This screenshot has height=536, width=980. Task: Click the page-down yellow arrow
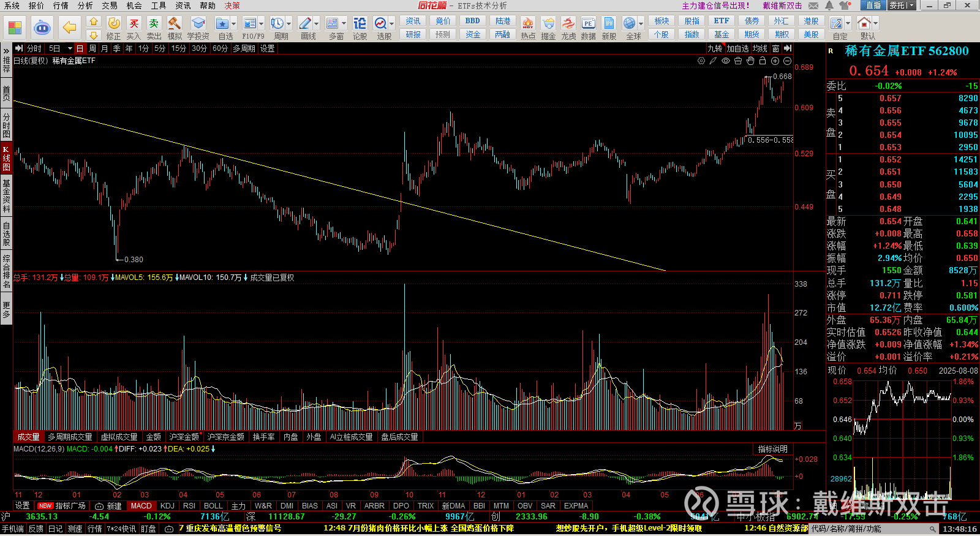[x=93, y=35]
